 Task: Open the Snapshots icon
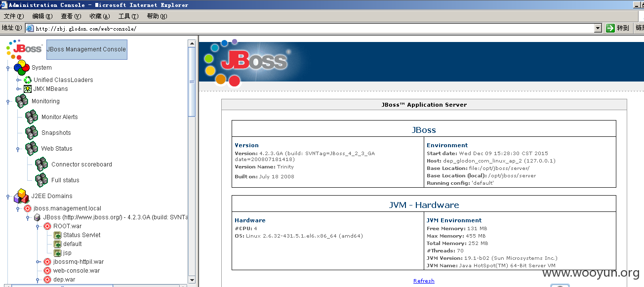(x=32, y=133)
